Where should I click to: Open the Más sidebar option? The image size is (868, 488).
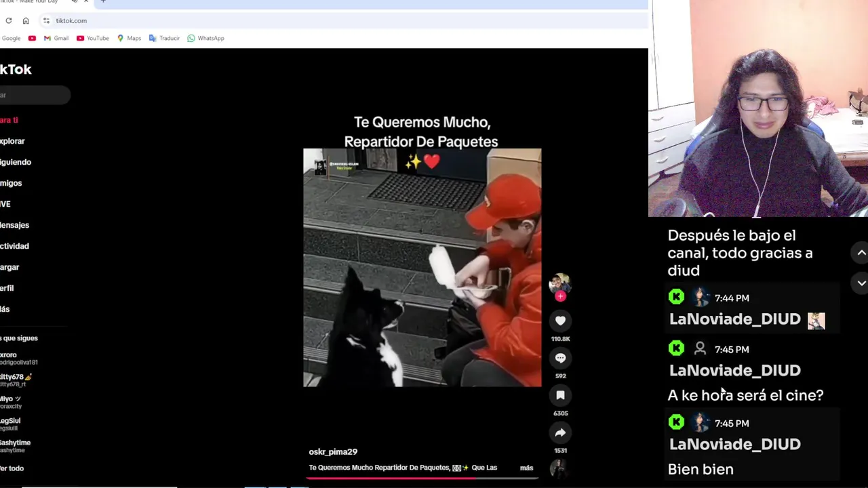(5, 309)
